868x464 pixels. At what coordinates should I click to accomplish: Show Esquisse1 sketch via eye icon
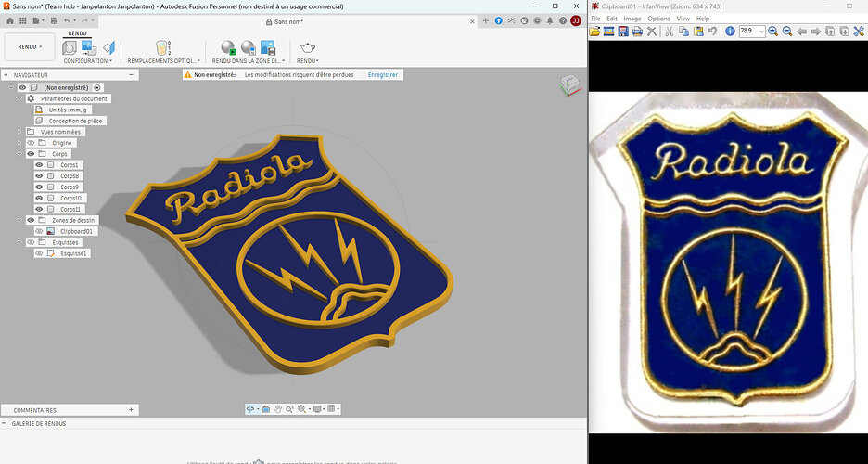39,253
